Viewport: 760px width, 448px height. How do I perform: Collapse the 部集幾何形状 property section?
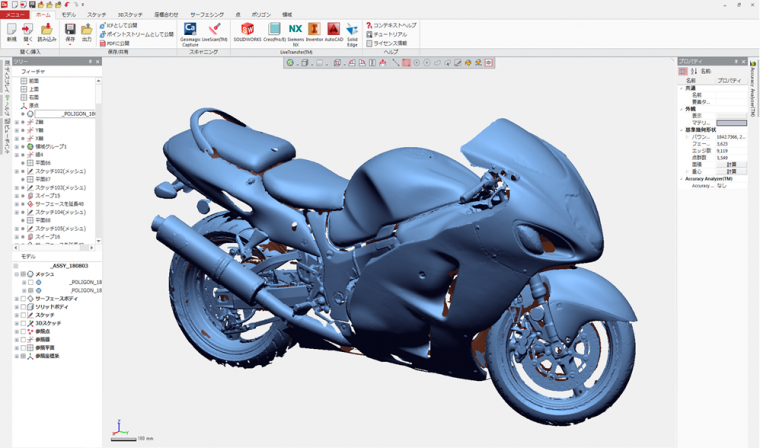[682, 130]
